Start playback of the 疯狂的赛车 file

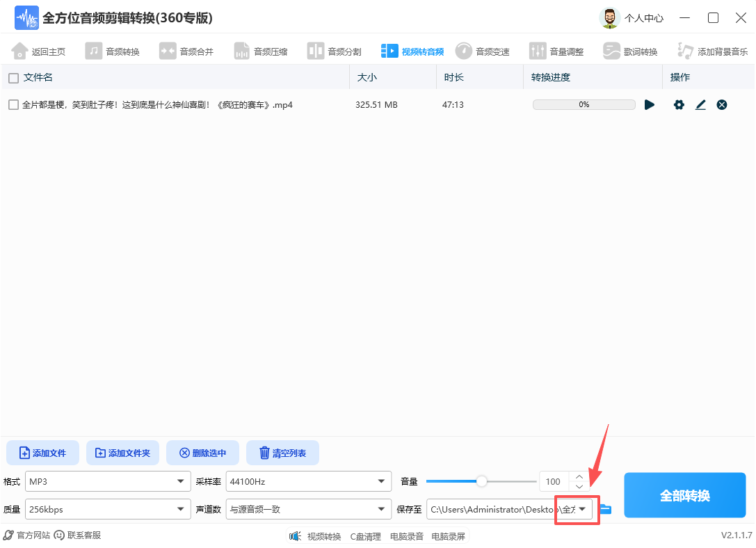pyautogui.click(x=649, y=104)
